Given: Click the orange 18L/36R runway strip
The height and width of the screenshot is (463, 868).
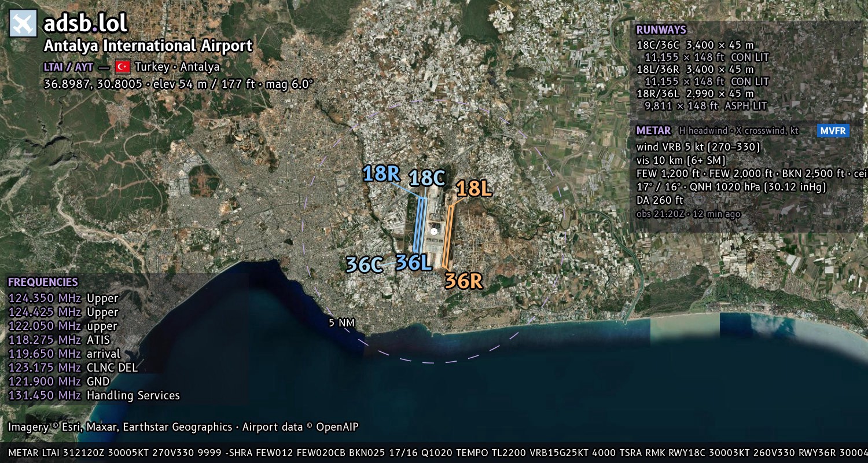Looking at the screenshot, I should [447, 236].
